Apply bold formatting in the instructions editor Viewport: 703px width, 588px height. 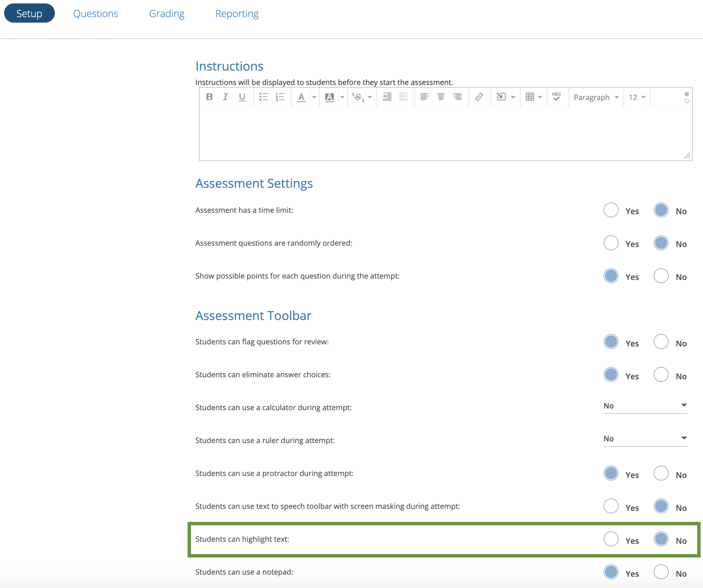point(209,97)
